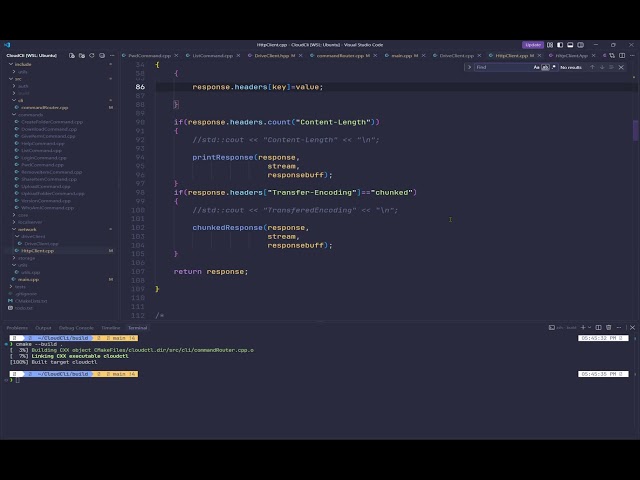Open the Debug Console panel tab
This screenshot has width=640, height=480.
coord(76,328)
